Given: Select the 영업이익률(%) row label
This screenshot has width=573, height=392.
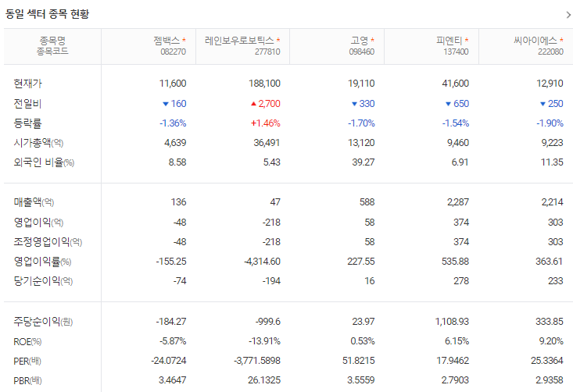Looking at the screenshot, I should tap(42, 262).
